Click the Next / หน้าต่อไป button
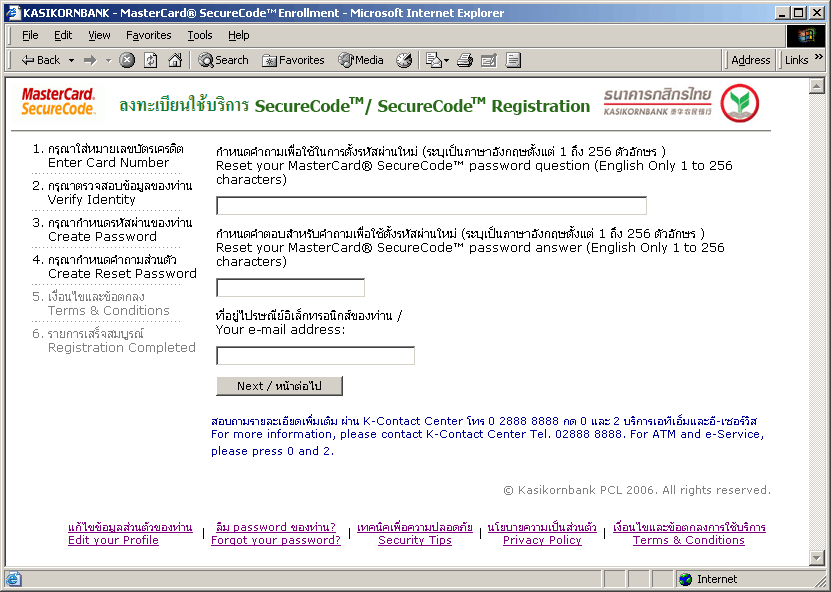Viewport: 831px width, 592px height. [x=279, y=386]
